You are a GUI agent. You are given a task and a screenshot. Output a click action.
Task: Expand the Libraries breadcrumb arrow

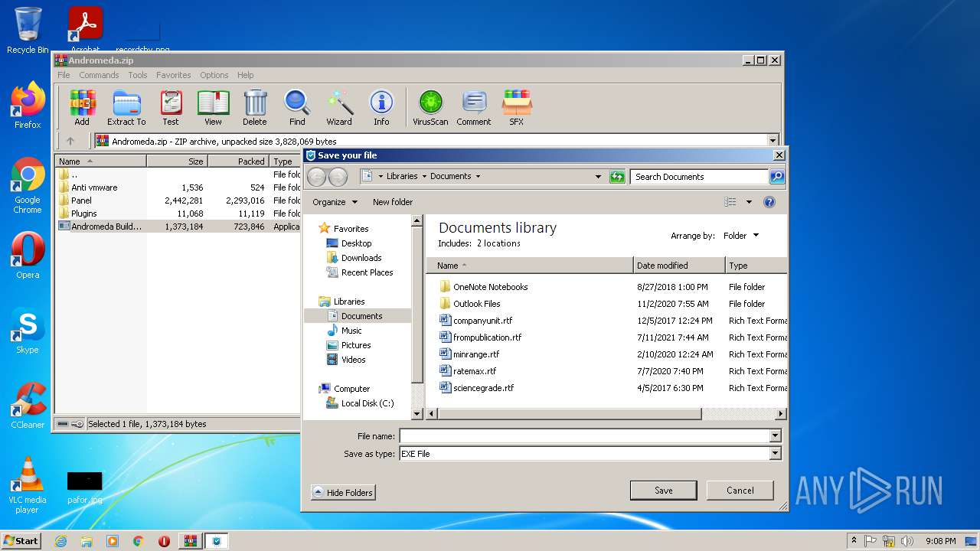click(x=424, y=176)
